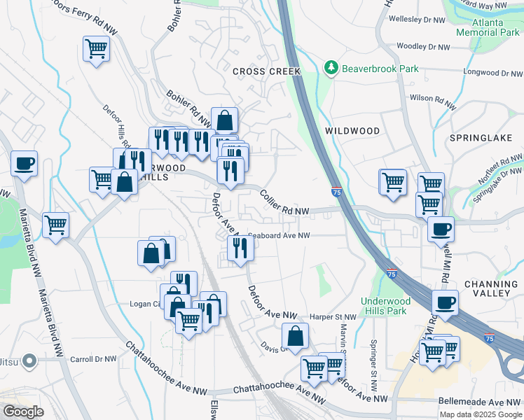This screenshot has height=420, width=524.
Task: Open the coffee marker near Channing Valley
Action: click(x=446, y=304)
